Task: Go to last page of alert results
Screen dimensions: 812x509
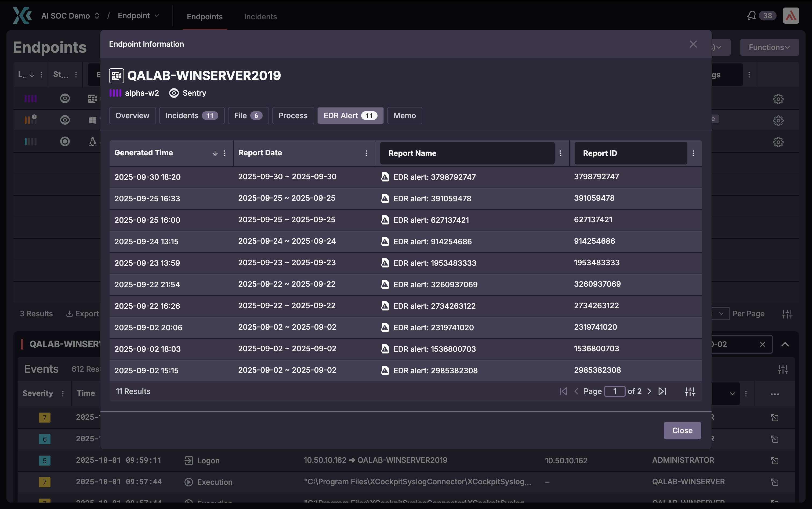Action: pos(662,391)
